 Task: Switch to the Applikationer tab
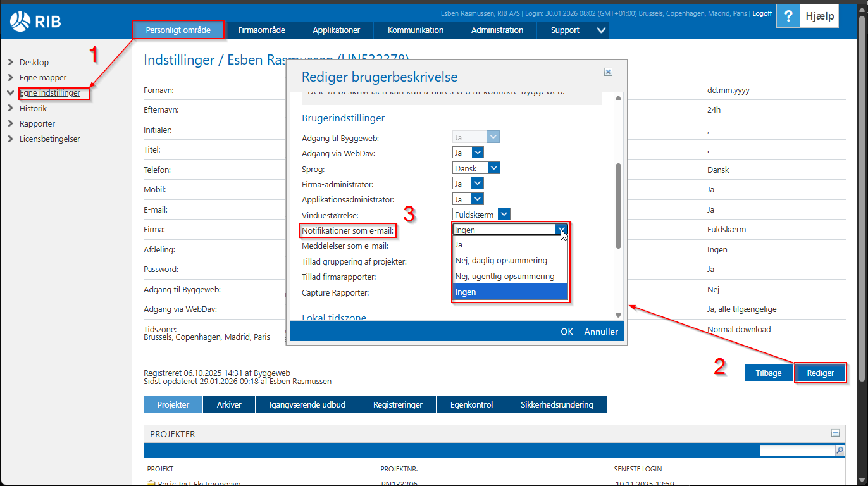tap(336, 30)
